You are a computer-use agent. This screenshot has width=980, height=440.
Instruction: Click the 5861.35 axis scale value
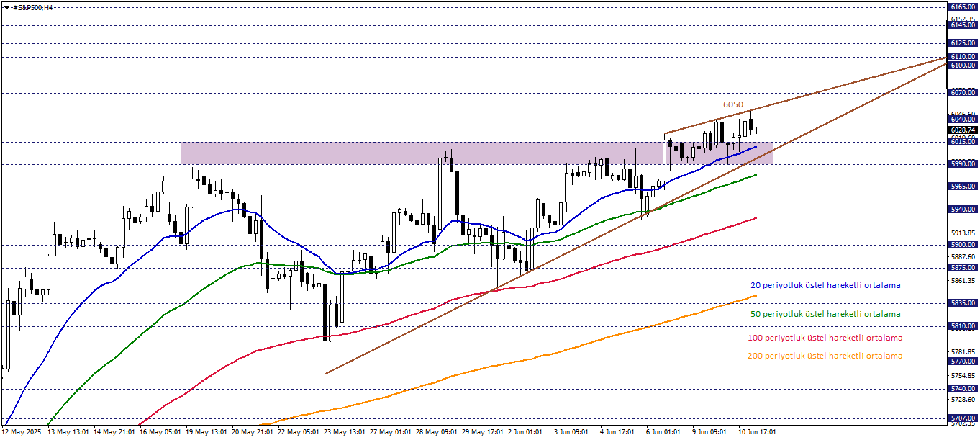coord(963,280)
